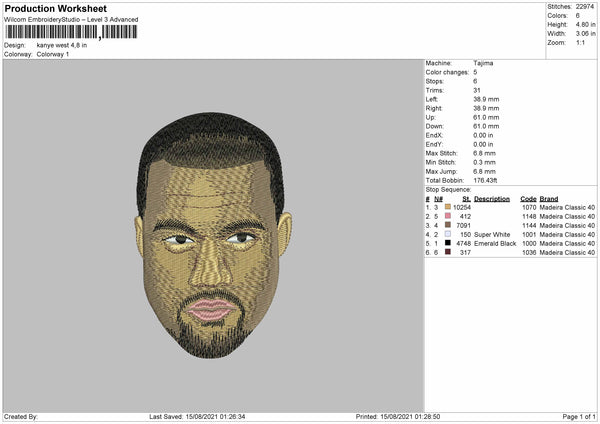600x424 pixels.
Task: Click the 'Super White' description
Action: click(x=492, y=235)
